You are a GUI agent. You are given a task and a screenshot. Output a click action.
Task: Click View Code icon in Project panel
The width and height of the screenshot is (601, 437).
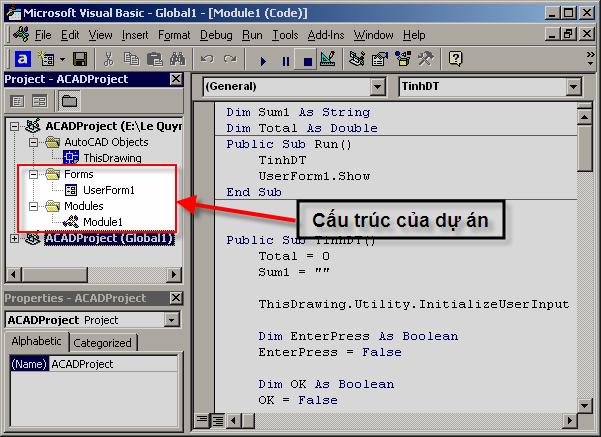17,101
